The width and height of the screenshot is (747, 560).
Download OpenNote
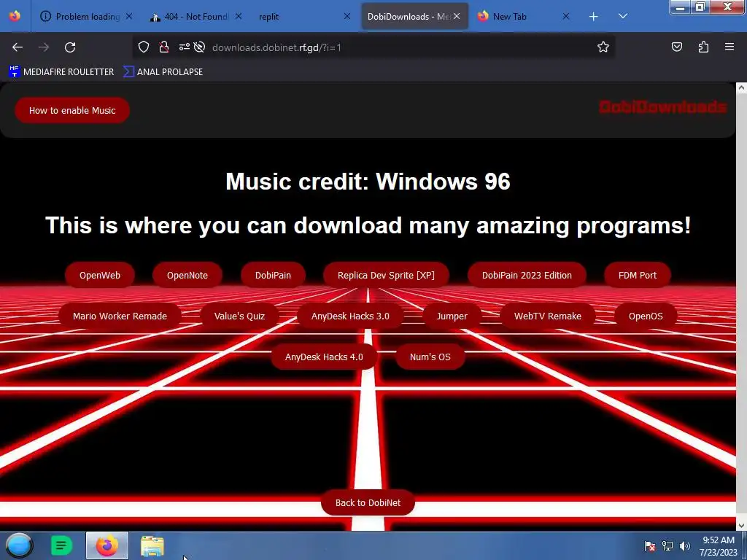[187, 275]
